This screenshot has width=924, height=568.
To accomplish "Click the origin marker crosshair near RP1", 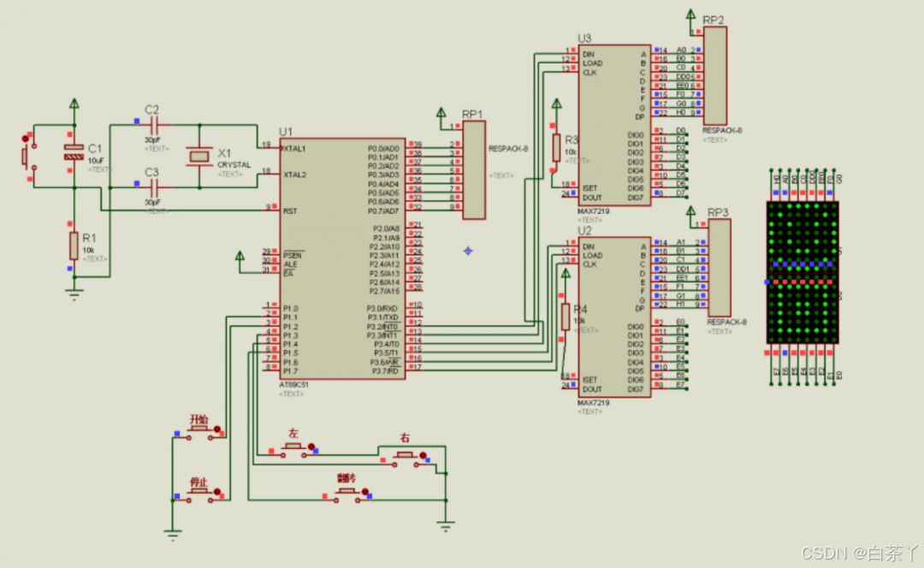I will coord(468,251).
